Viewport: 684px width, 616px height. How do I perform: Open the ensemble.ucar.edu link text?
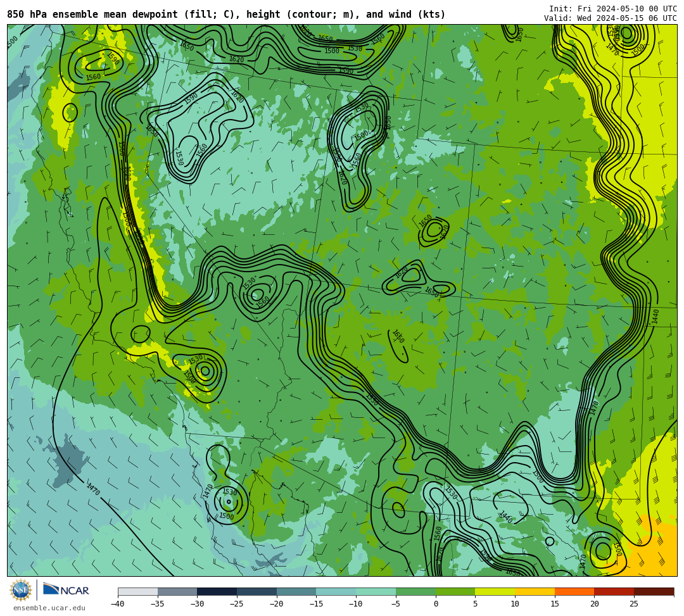[x=49, y=608]
